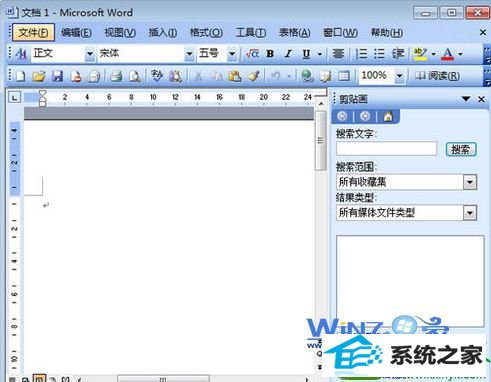The width and height of the screenshot is (491, 382).
Task: Click the Tables and Borders icon
Action: (x=325, y=76)
